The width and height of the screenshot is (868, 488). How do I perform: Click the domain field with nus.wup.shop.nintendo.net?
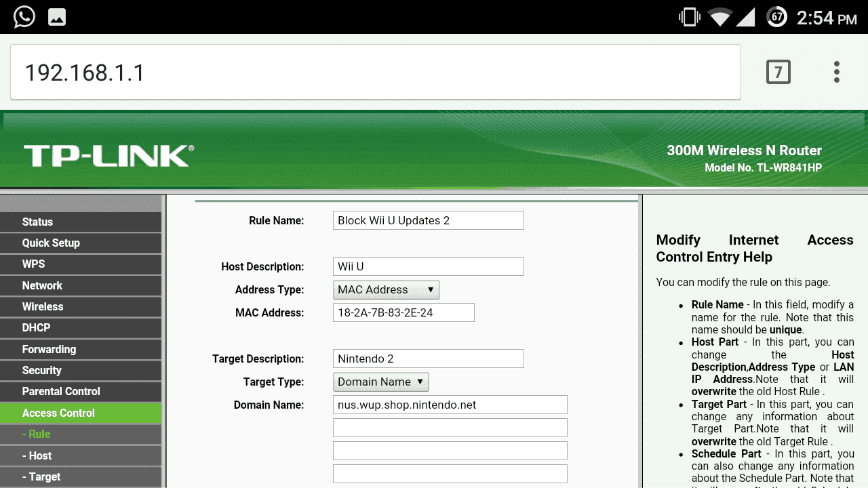pos(450,405)
